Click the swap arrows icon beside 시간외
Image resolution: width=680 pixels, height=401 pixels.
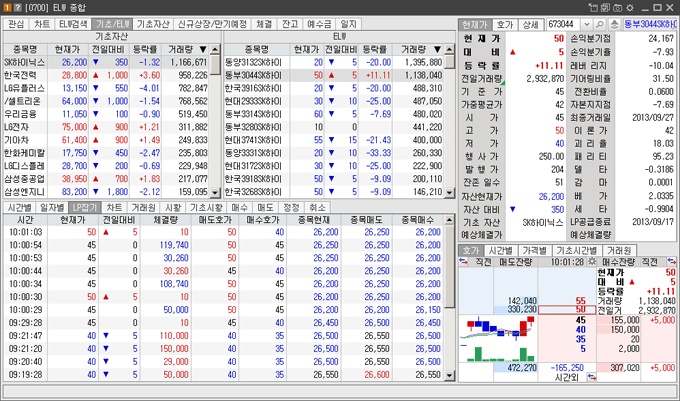click(x=592, y=378)
